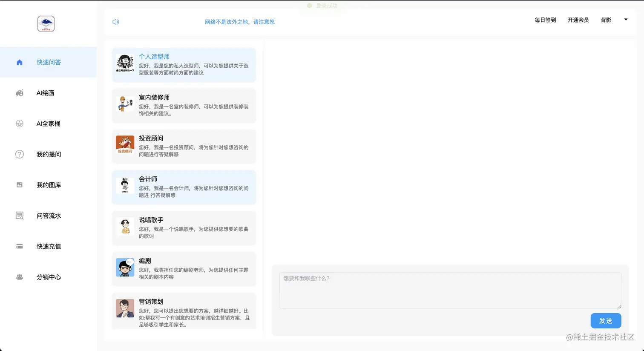Click the people icon beside 分销中心

(x=20, y=277)
